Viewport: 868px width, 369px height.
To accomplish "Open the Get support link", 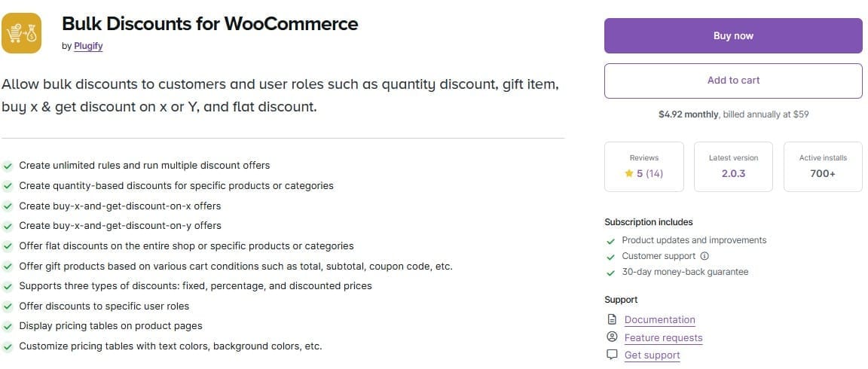I will pyautogui.click(x=652, y=355).
